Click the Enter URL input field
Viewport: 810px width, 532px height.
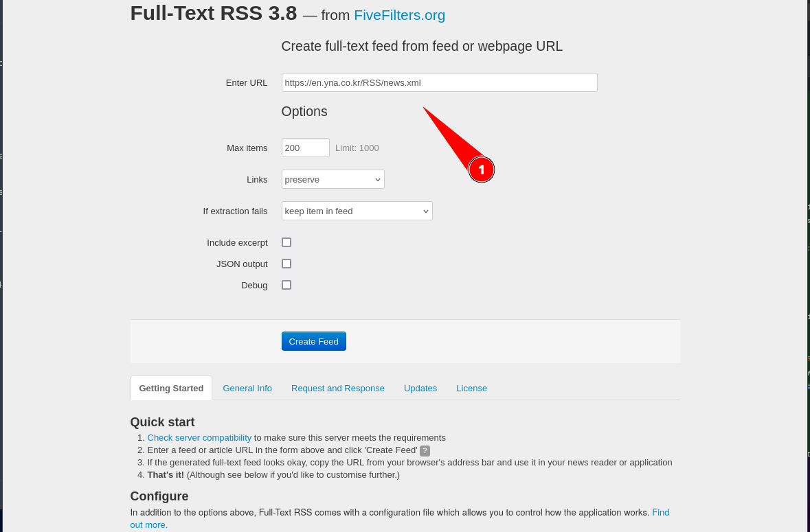439,82
